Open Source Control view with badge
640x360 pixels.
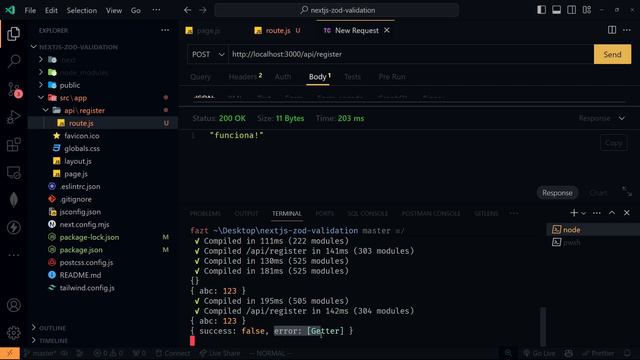pyautogui.click(x=13, y=89)
